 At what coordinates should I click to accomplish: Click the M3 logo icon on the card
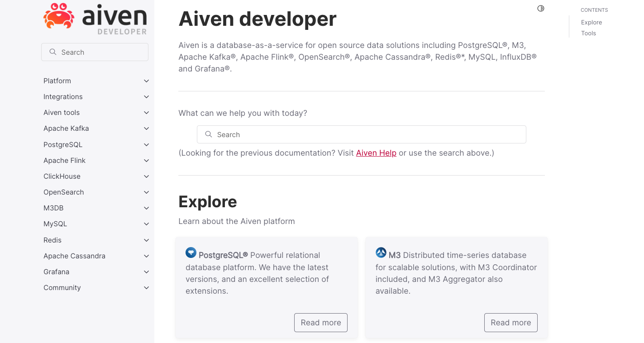pyautogui.click(x=381, y=252)
